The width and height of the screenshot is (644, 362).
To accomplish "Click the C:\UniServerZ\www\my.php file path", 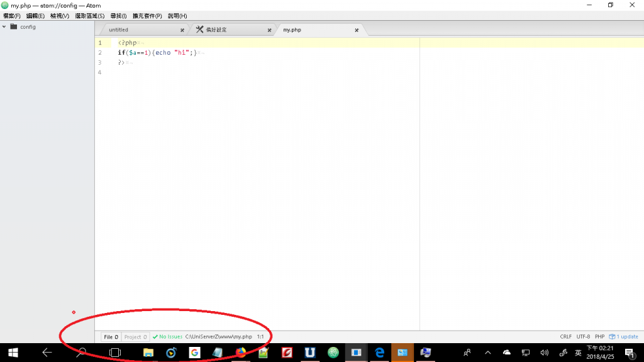I will tap(218, 337).
